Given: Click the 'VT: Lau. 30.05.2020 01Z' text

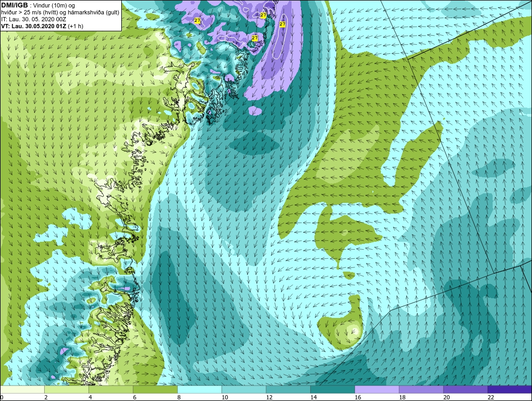Looking at the screenshot, I should 34,26.
